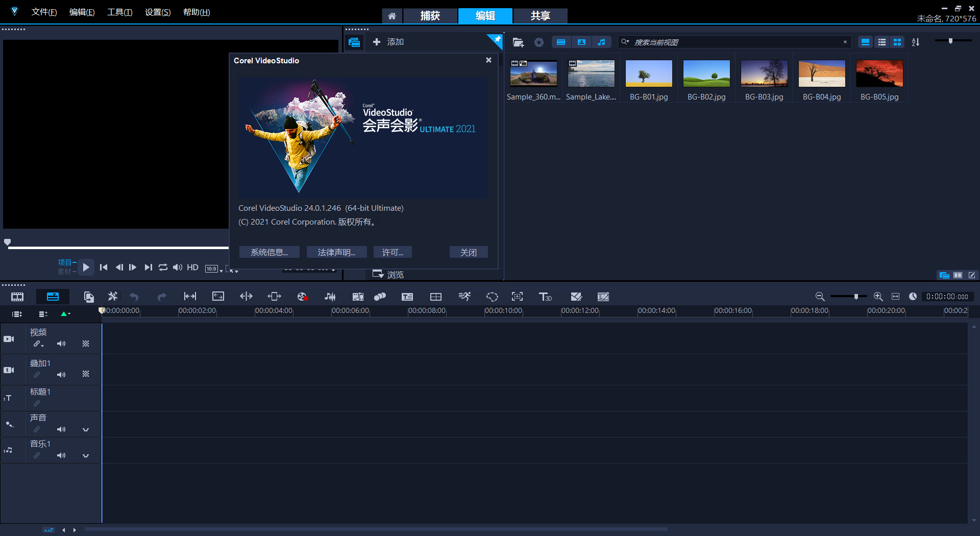Open sort clips dropdown
This screenshot has width=980, height=536.
tap(916, 42)
